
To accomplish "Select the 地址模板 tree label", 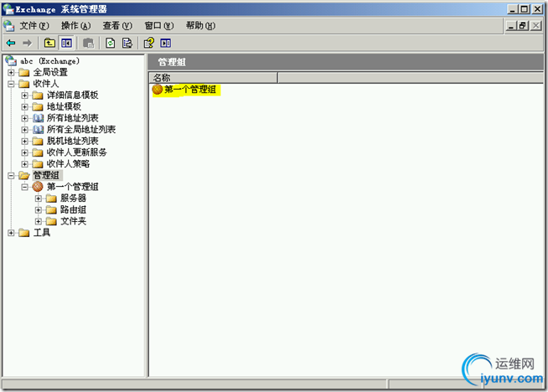I will 64,106.
